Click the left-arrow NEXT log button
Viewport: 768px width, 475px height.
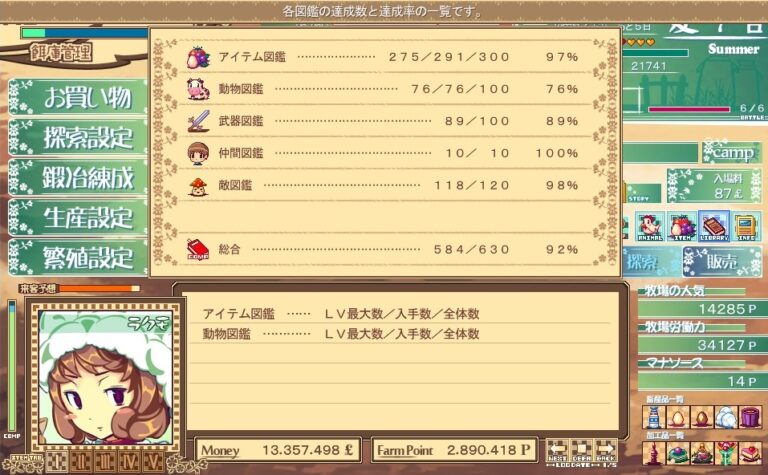(x=557, y=451)
